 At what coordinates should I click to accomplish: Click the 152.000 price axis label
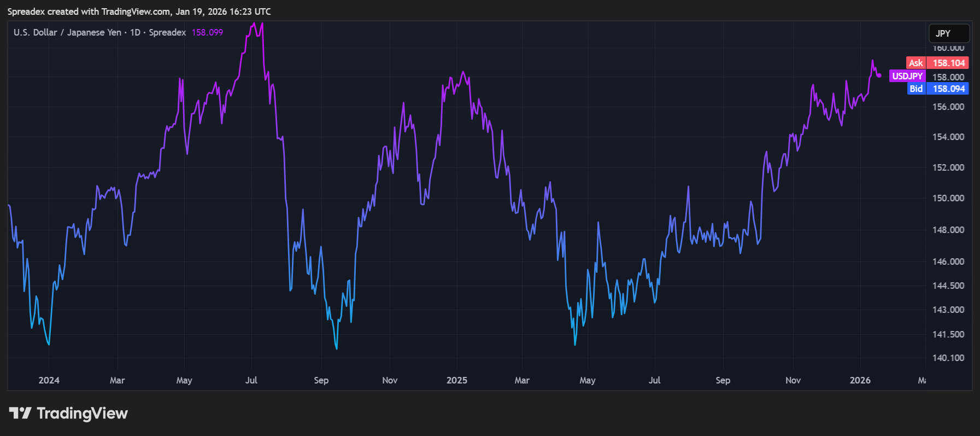(948, 167)
